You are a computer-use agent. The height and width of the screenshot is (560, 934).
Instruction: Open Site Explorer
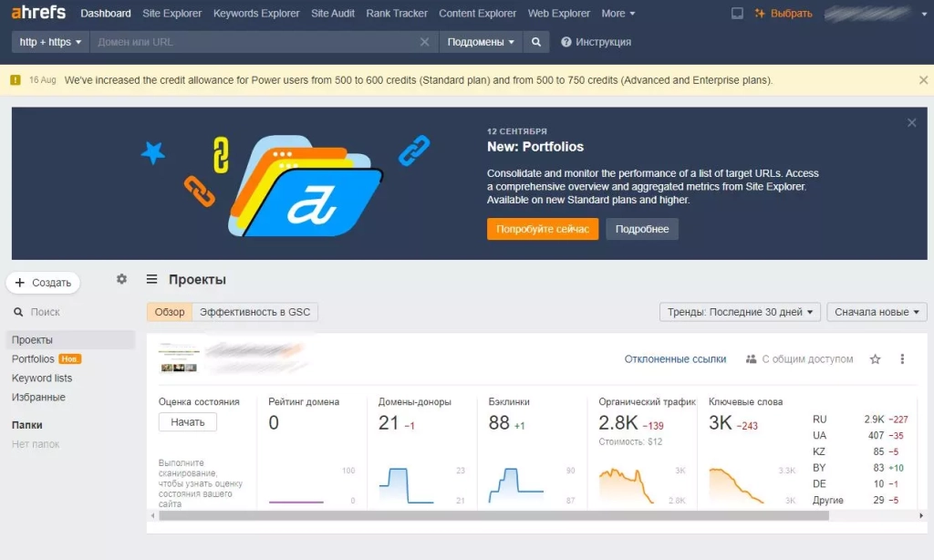pyautogui.click(x=171, y=13)
